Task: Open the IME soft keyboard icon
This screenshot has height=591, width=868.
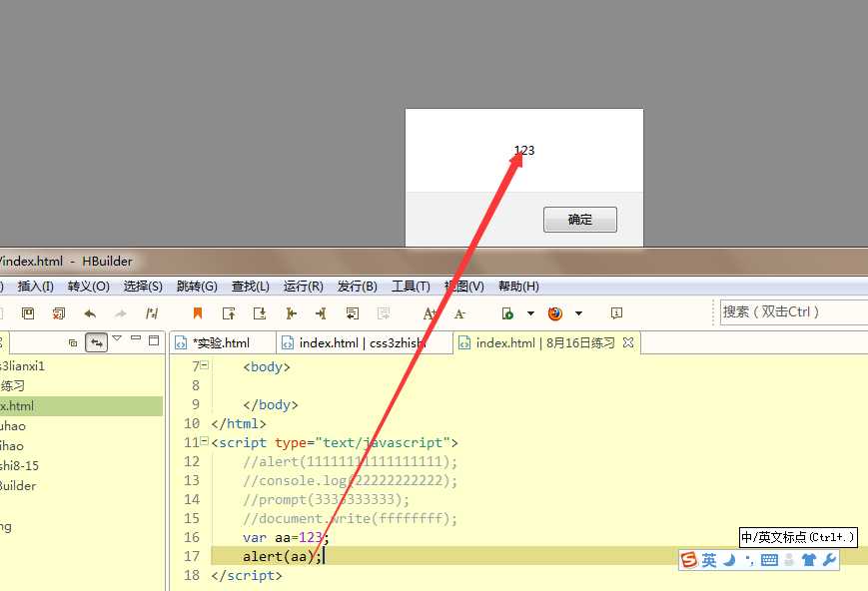Action: [769, 560]
